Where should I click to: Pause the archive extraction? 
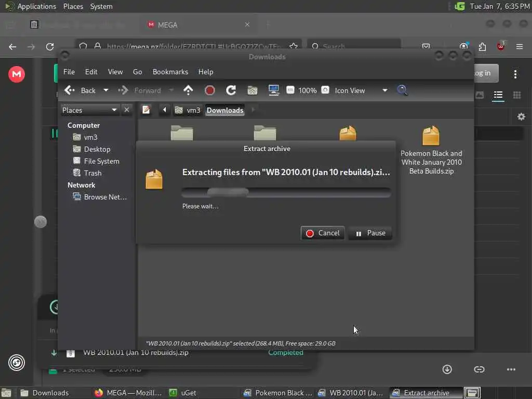point(370,233)
